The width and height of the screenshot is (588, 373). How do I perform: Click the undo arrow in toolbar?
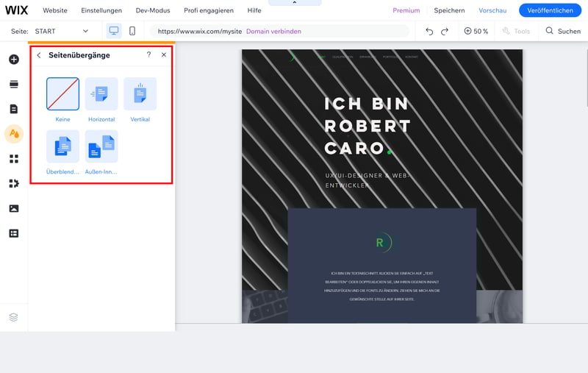pyautogui.click(x=429, y=32)
